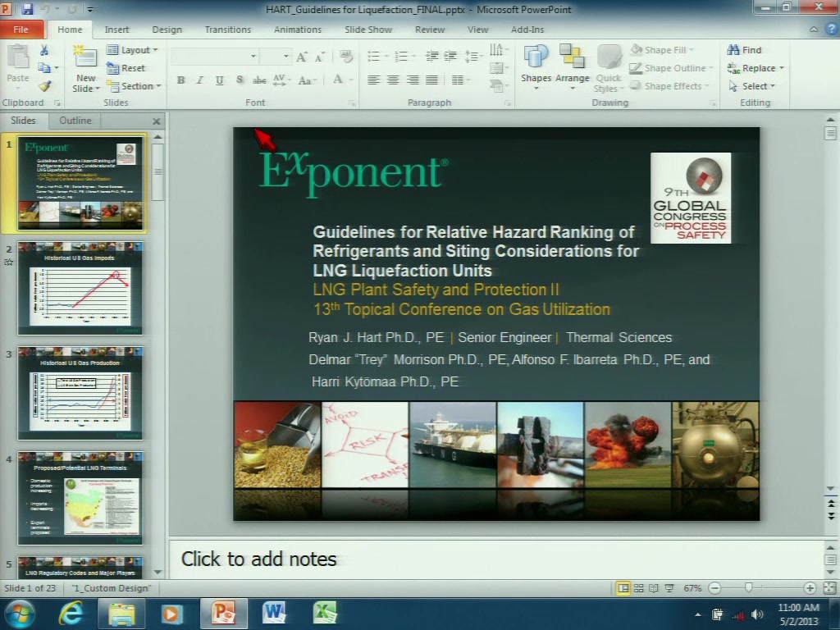Close the slides pane
Image resolution: width=840 pixels, height=630 pixels.
[x=157, y=121]
